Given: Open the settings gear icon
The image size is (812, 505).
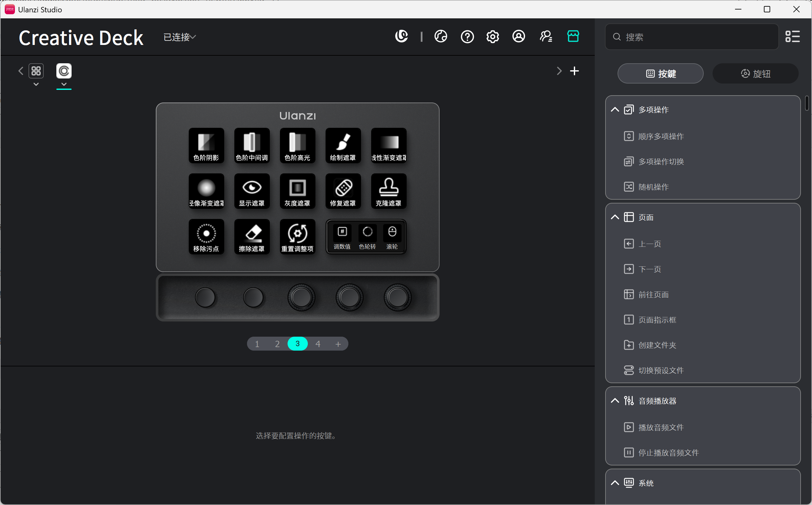Looking at the screenshot, I should click(x=492, y=36).
